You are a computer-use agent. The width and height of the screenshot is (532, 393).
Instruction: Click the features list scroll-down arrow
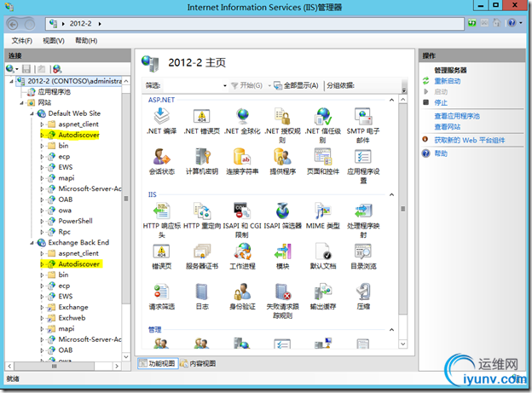coord(402,344)
